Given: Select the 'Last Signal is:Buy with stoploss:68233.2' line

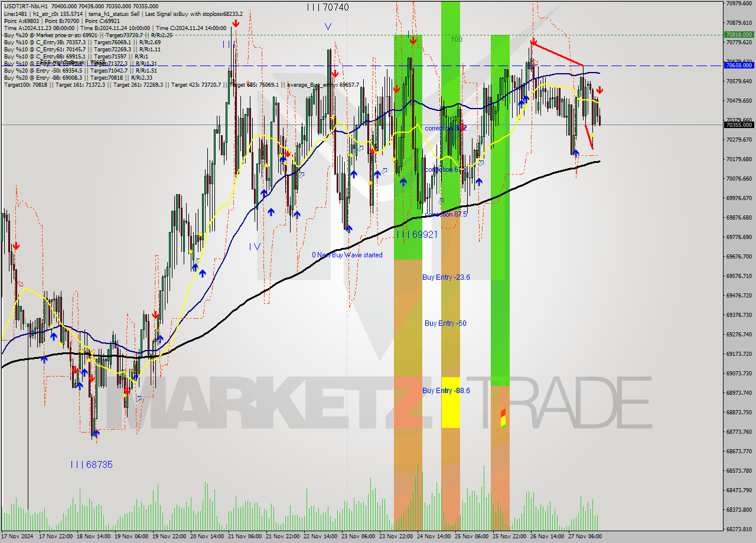Looking at the screenshot, I should coord(194,13).
